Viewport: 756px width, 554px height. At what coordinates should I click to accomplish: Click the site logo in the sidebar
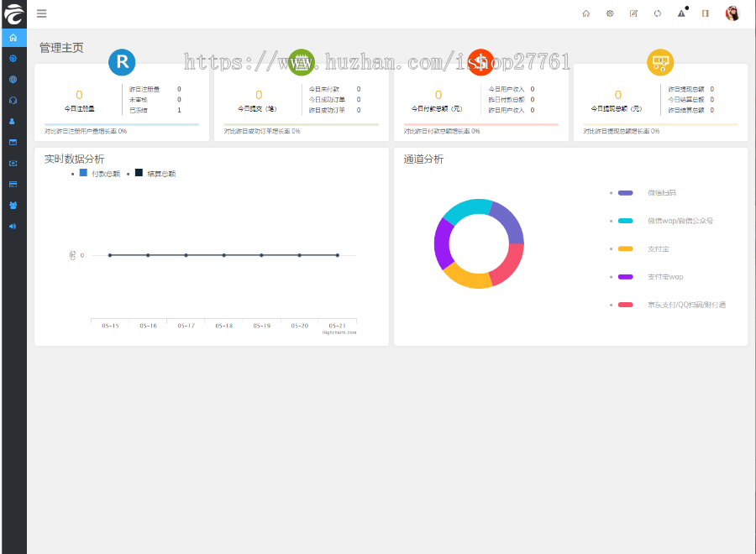pyautogui.click(x=13, y=14)
